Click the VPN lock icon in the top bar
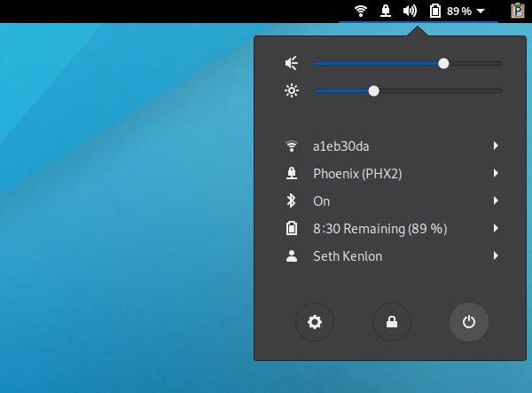The height and width of the screenshot is (393, 532). click(x=385, y=11)
